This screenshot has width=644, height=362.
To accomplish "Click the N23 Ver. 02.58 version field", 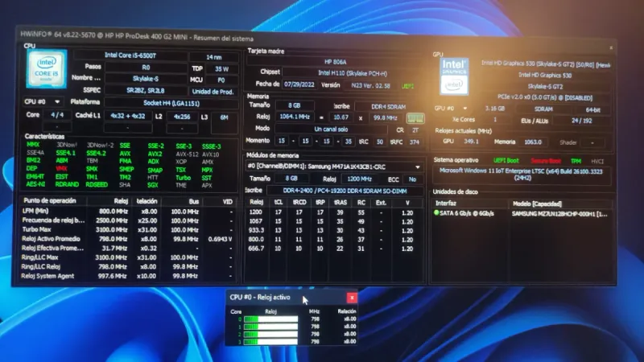I will click(x=370, y=86).
